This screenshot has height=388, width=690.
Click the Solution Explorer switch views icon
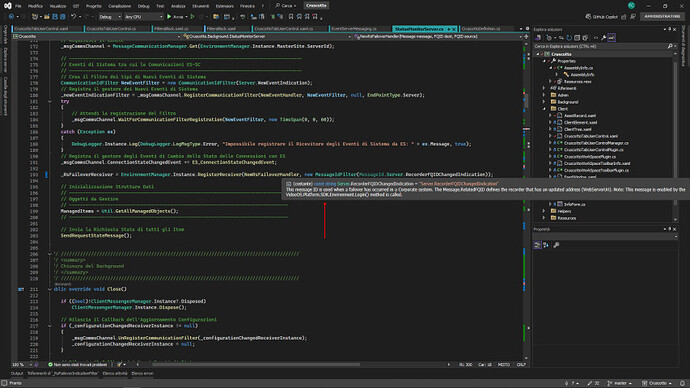pos(538,38)
